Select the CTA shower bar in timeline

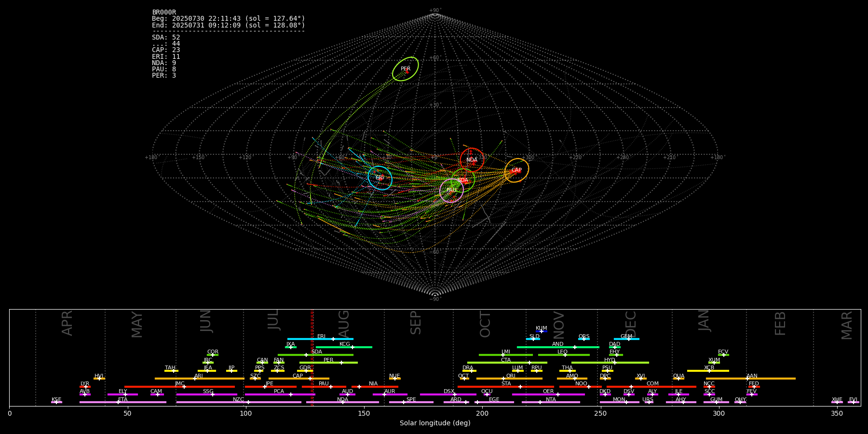[x=507, y=363]
